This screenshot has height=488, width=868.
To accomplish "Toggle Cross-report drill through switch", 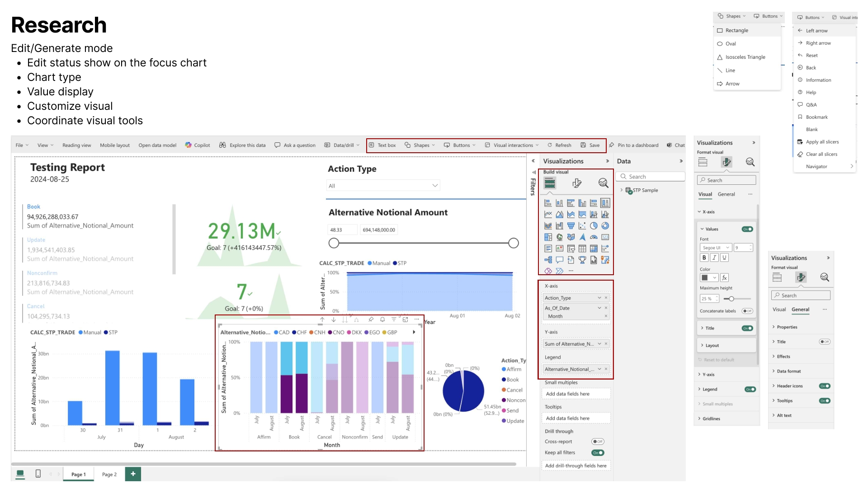I will click(598, 441).
